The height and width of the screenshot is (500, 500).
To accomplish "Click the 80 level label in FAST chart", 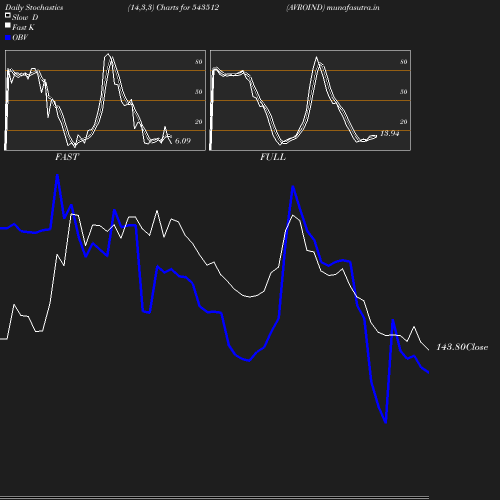I will 199,62.
